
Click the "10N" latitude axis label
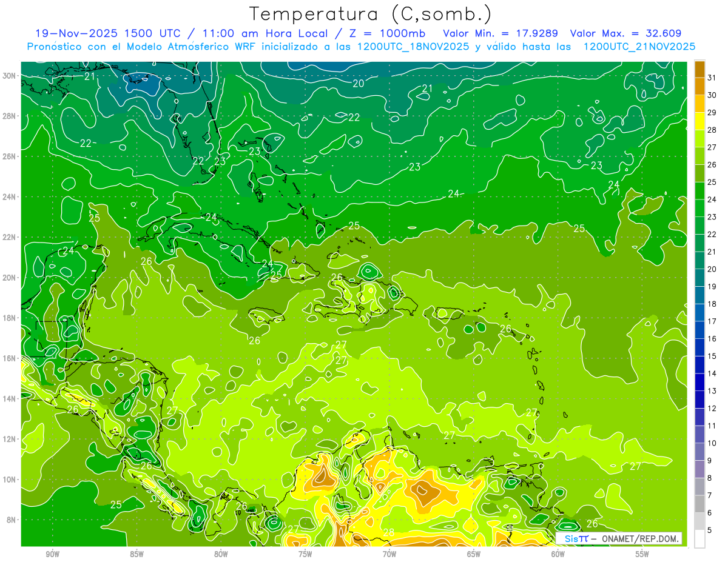[x=9, y=480]
